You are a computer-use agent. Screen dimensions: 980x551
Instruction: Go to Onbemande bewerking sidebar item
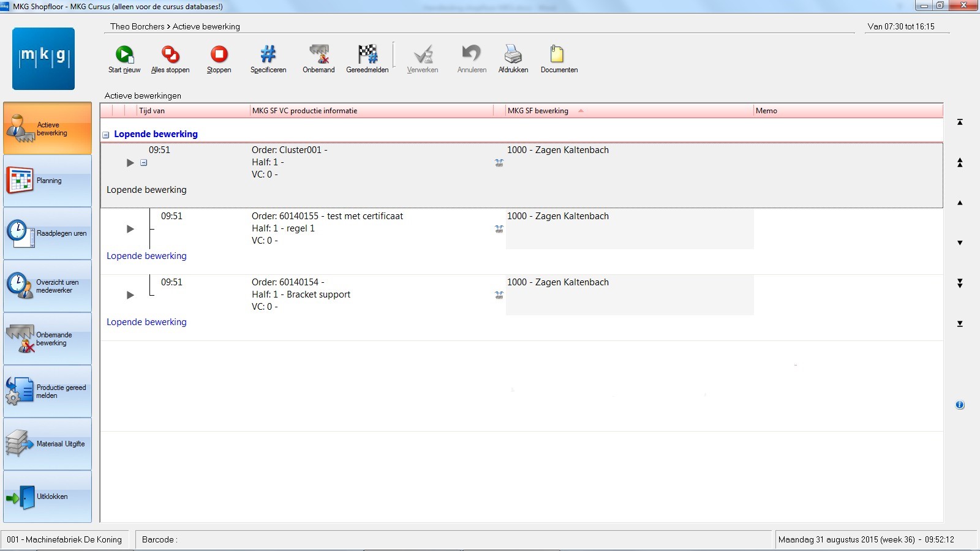47,339
